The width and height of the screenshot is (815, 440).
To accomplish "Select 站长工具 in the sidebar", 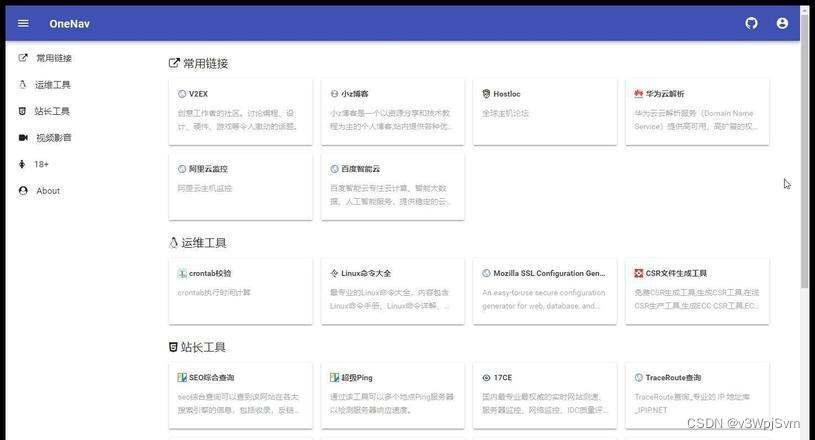I will click(x=52, y=111).
